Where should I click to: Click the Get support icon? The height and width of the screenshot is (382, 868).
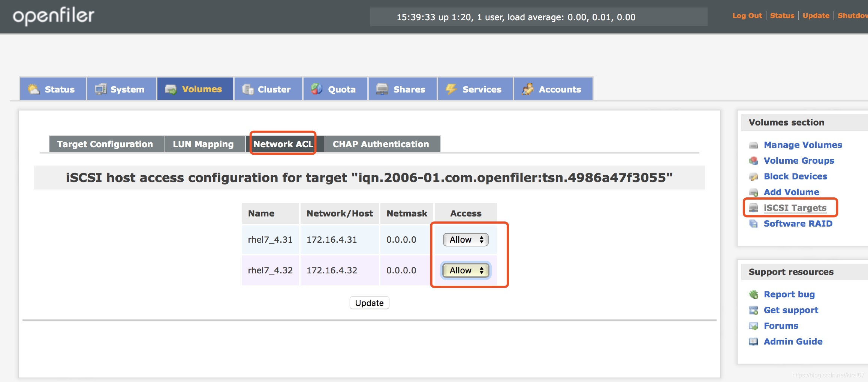pos(753,310)
